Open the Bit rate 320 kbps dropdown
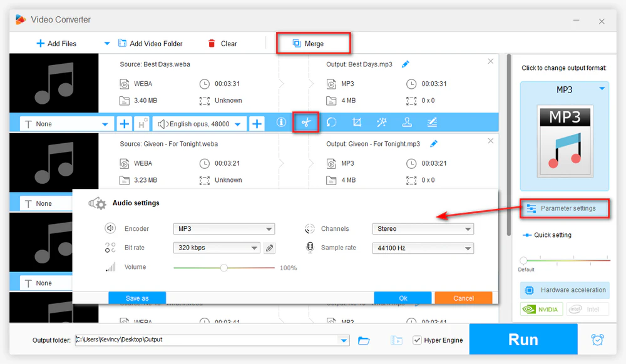This screenshot has width=626, height=364. (x=217, y=248)
